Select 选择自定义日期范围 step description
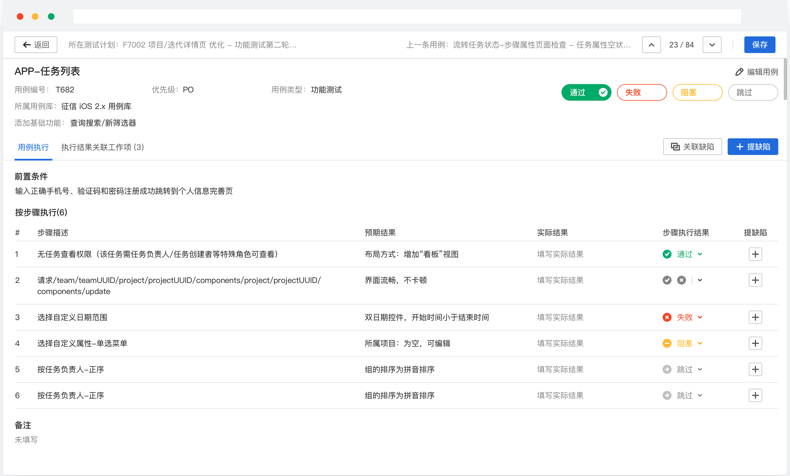Image resolution: width=790 pixels, height=476 pixels. [72, 317]
